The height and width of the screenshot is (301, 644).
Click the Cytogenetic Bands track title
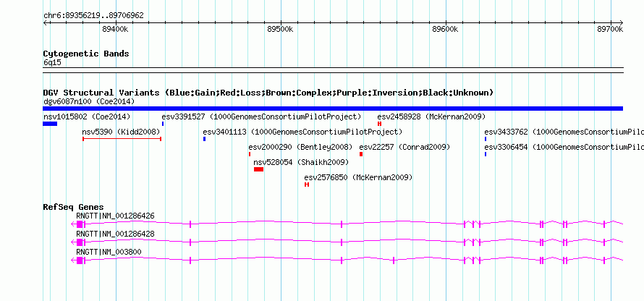pyautogui.click(x=86, y=54)
